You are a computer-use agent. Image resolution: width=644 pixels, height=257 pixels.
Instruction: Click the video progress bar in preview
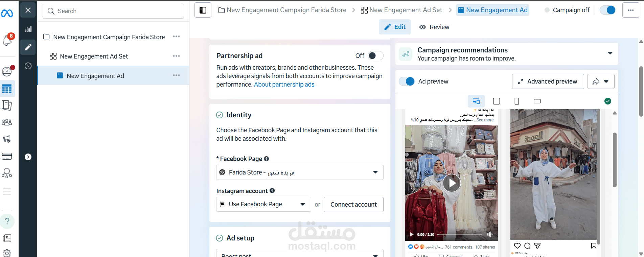click(x=460, y=234)
